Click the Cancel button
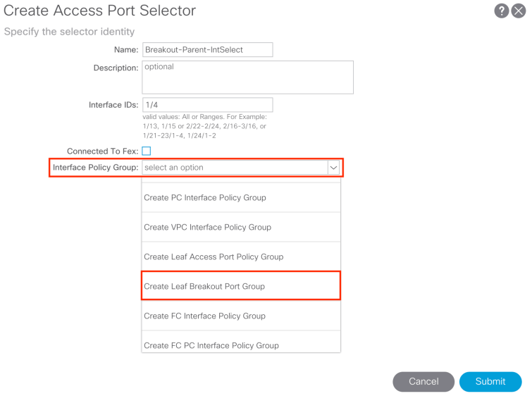 [423, 381]
